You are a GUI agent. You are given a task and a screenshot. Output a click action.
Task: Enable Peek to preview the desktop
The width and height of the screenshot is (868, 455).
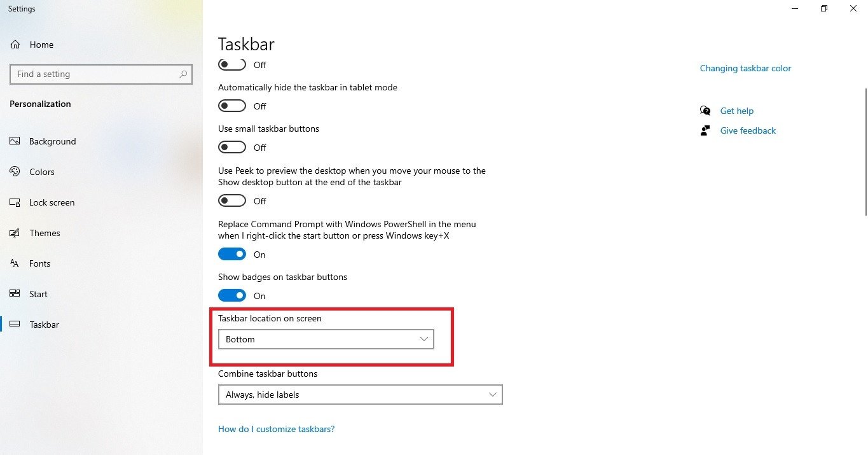tap(231, 200)
